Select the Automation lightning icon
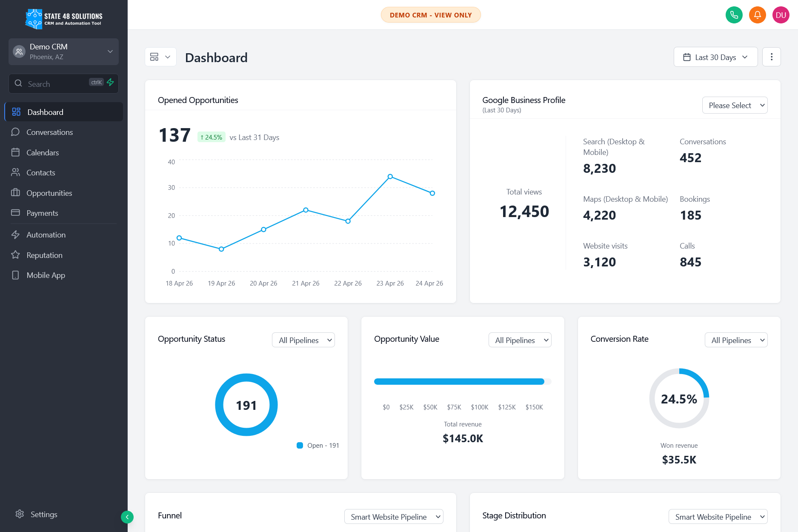Viewport: 798px width, 532px height. point(16,235)
